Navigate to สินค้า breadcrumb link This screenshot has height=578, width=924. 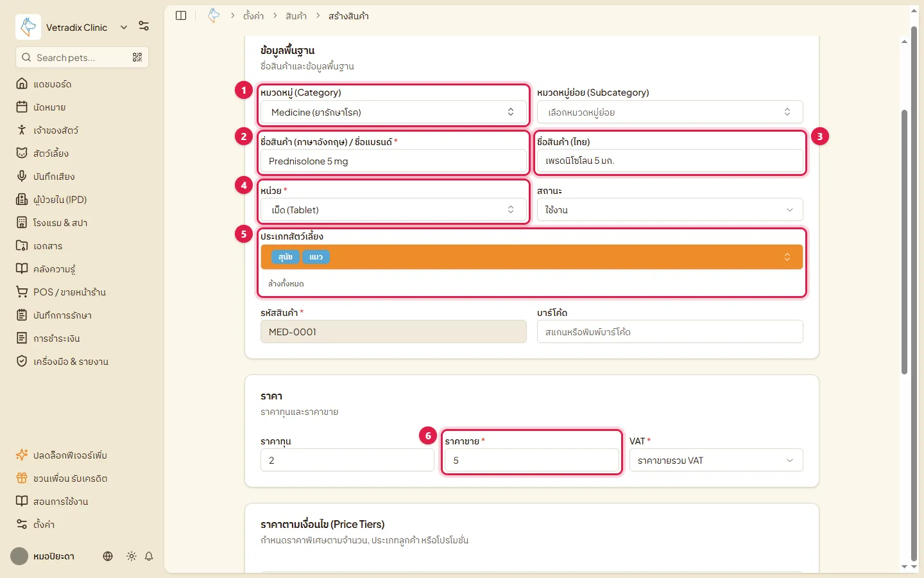pos(296,16)
